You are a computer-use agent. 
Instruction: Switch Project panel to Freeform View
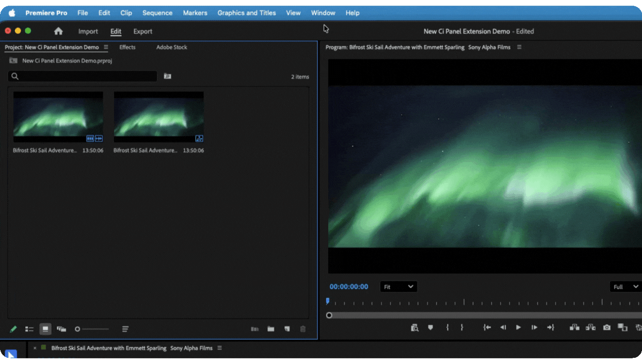click(x=61, y=329)
